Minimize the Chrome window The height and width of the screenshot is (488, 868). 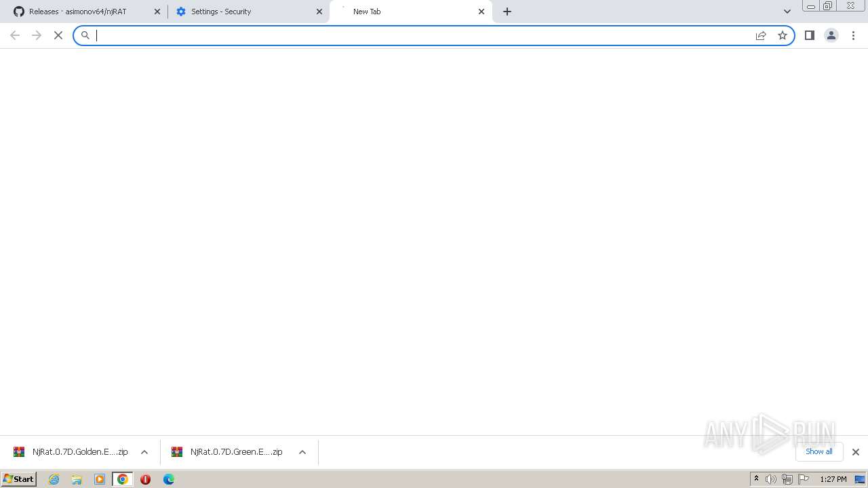[x=810, y=6]
